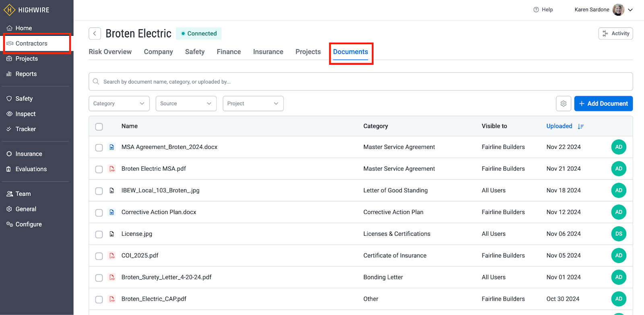Image resolution: width=644 pixels, height=315 pixels.
Task: Click the Help icon
Action: [536, 10]
